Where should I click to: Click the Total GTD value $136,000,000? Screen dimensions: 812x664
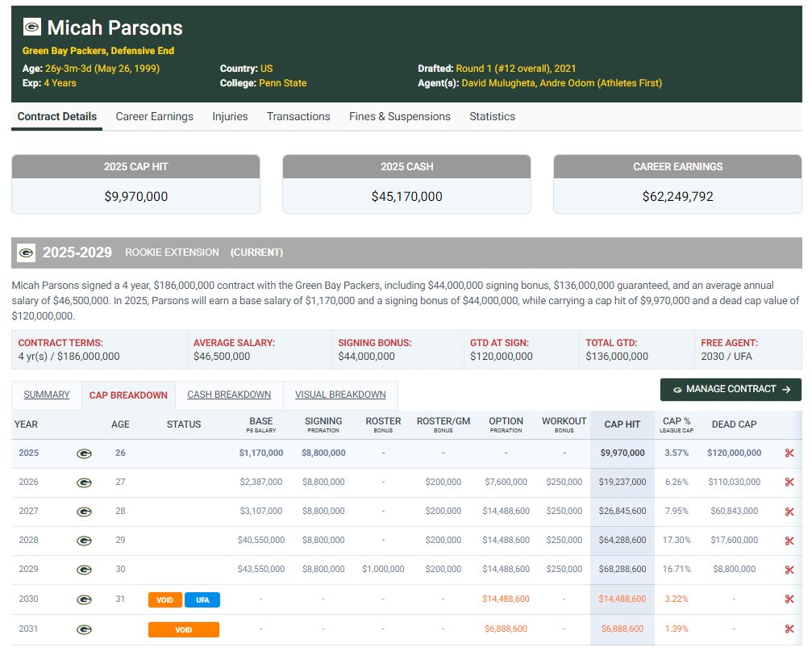[x=617, y=357]
